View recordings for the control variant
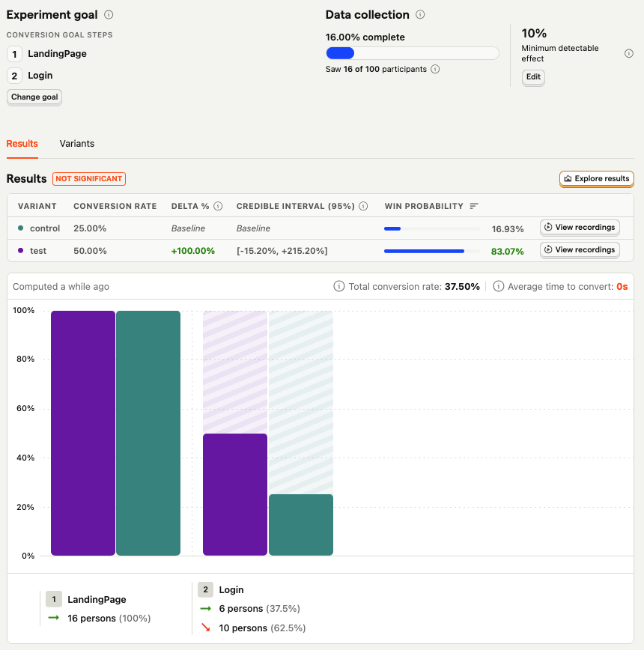644x650 pixels. [x=580, y=228]
